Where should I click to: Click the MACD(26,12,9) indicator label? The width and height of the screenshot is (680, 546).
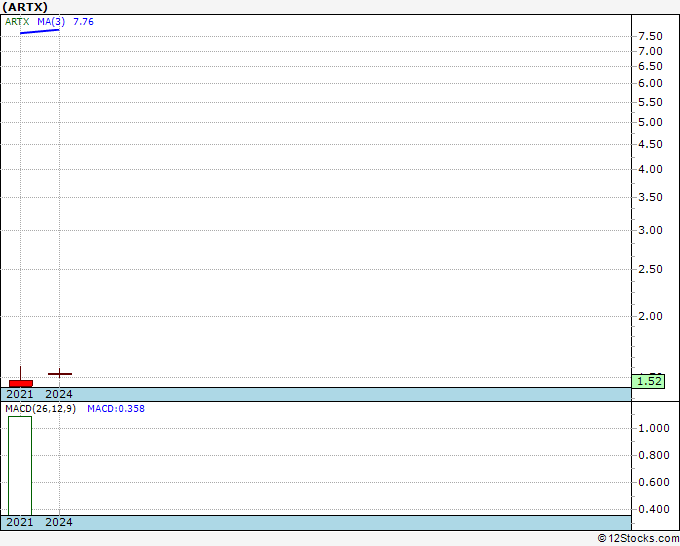point(40,409)
